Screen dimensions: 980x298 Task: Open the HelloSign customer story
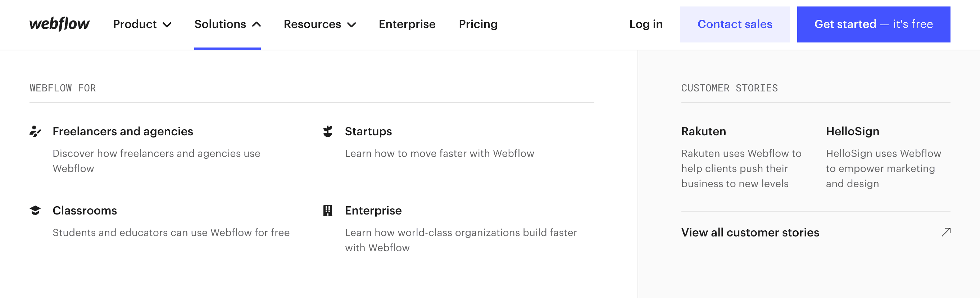(852, 131)
